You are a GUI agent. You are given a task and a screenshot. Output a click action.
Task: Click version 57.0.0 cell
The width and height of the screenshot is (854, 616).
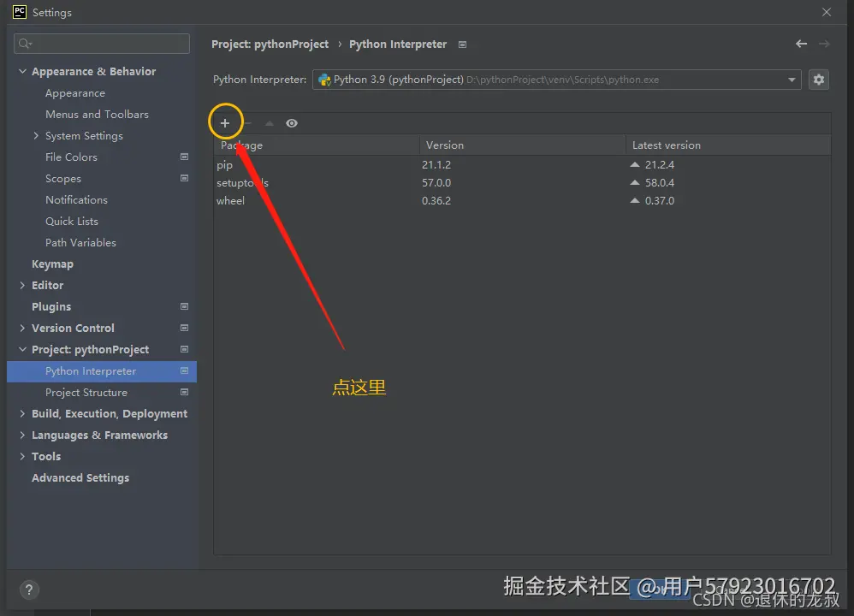pos(436,182)
